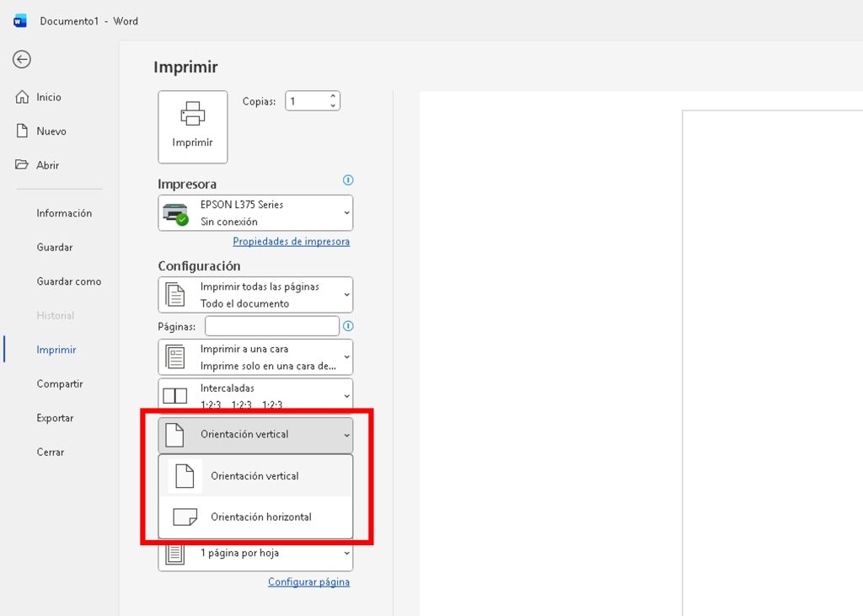Click the printer icon Imprimir button
The width and height of the screenshot is (863, 616).
(x=193, y=126)
